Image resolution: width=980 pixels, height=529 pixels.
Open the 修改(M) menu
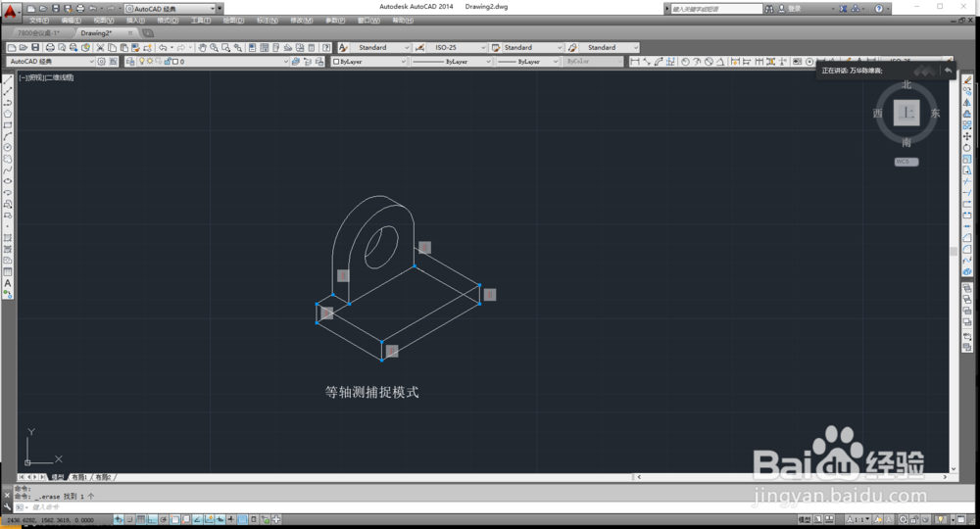click(301, 21)
